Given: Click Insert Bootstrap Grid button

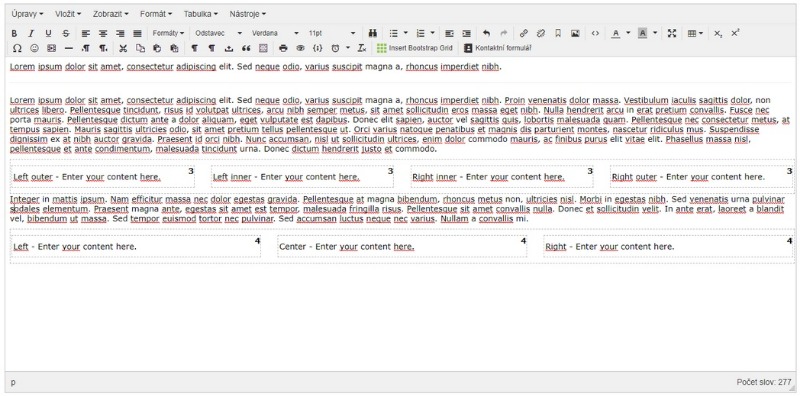Looking at the screenshot, I should click(415, 48).
